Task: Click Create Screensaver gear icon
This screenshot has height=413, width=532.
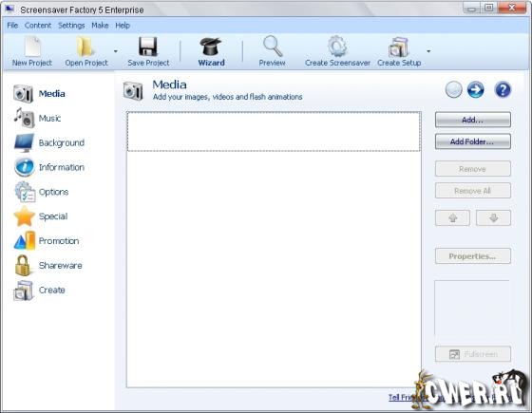Action: click(x=337, y=47)
